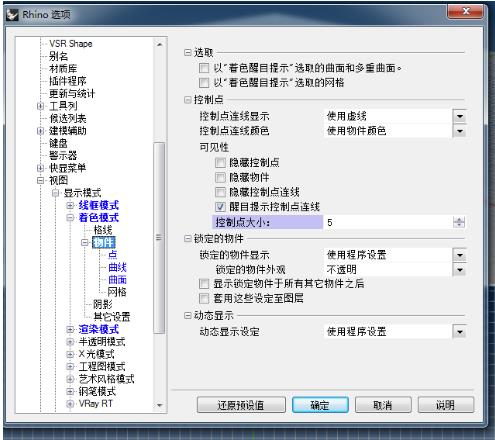Click 说明 button
Image resolution: width=495 pixels, height=440 pixels.
click(446, 405)
